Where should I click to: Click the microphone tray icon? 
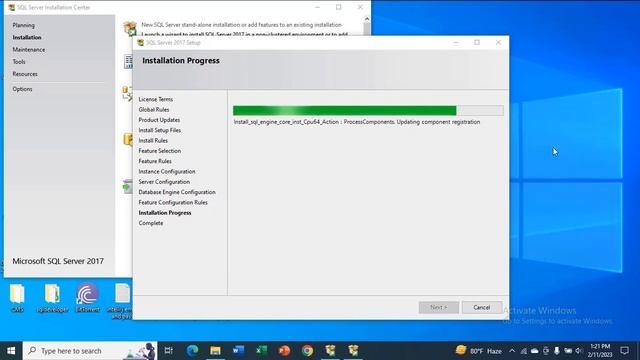pos(557,351)
